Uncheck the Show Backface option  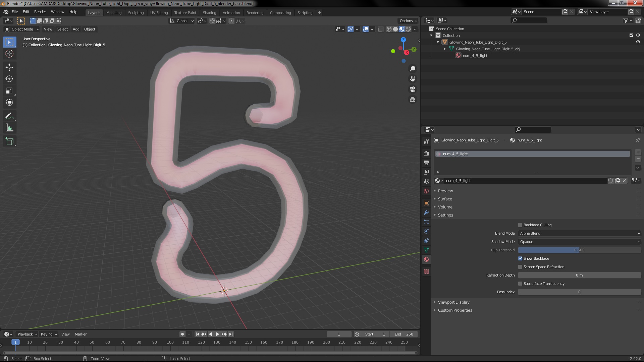520,258
